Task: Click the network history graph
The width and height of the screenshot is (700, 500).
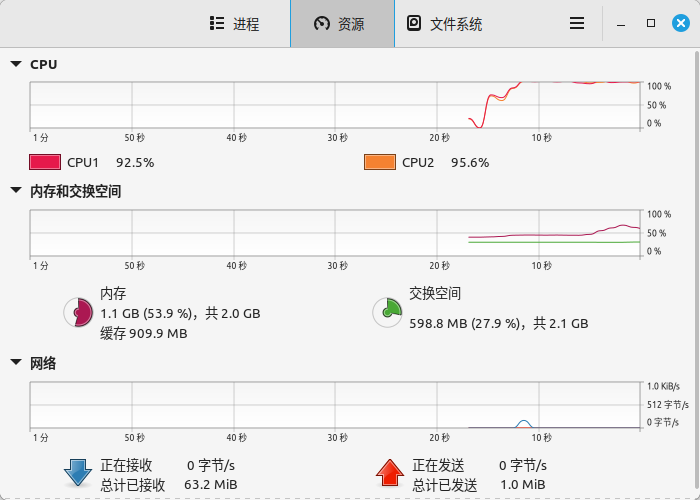Action: coord(336,405)
